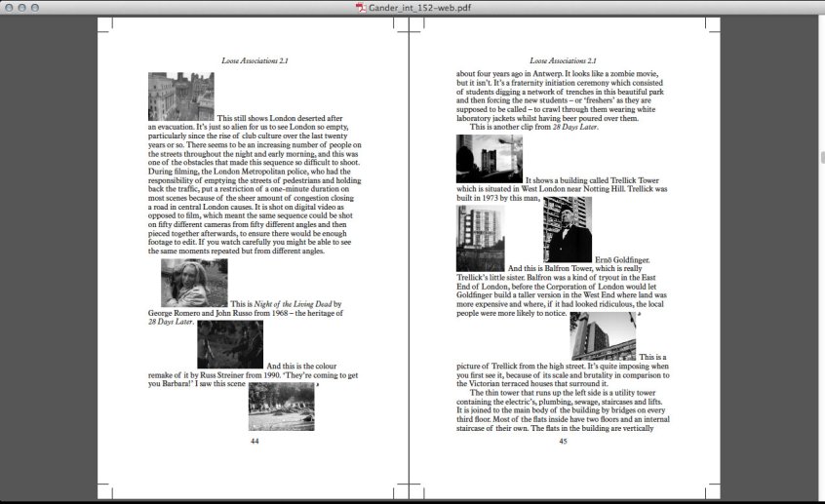The height and width of the screenshot is (504, 825).
Task: Click the line 'about four years ago in Antwerp'
Action: click(557, 74)
